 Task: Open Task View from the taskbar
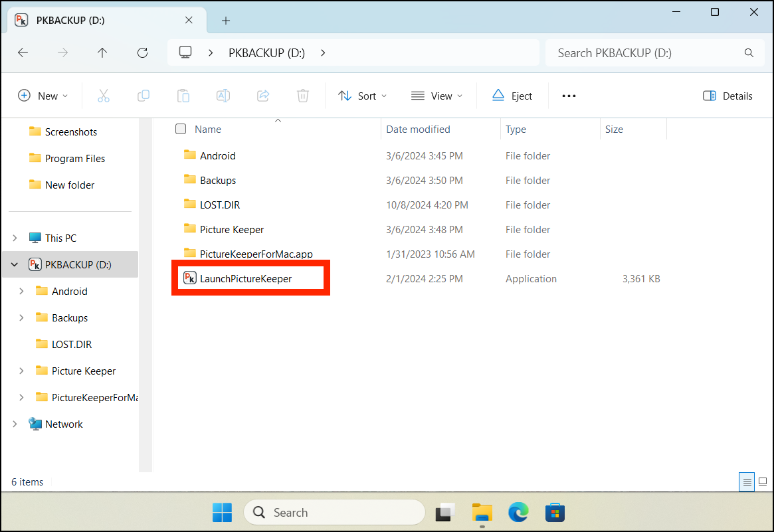[x=444, y=512]
